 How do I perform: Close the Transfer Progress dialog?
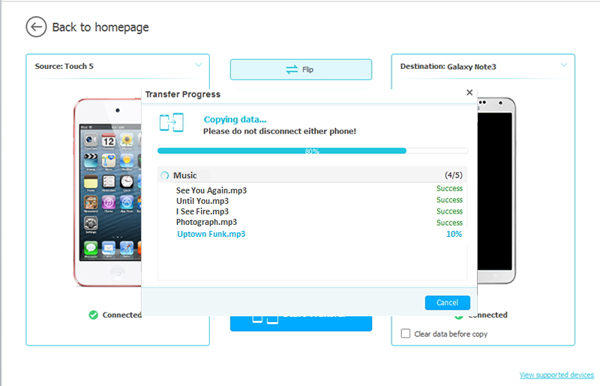point(470,93)
